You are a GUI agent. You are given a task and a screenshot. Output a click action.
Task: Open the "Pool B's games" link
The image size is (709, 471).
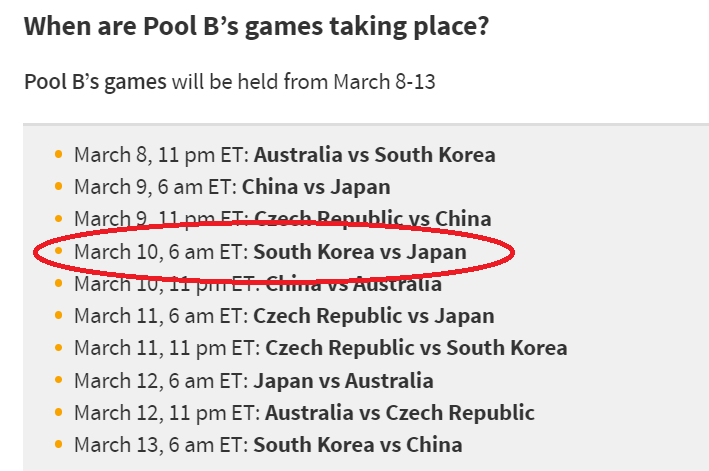[x=95, y=82]
